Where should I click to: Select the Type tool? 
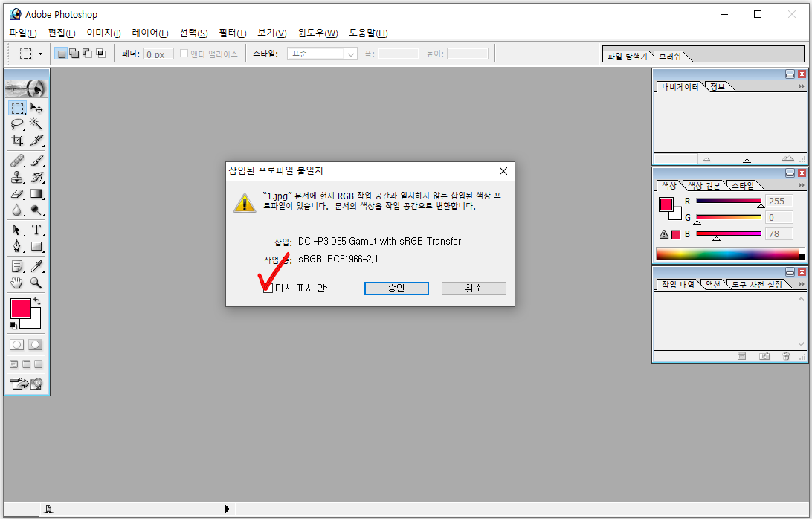pos(36,230)
